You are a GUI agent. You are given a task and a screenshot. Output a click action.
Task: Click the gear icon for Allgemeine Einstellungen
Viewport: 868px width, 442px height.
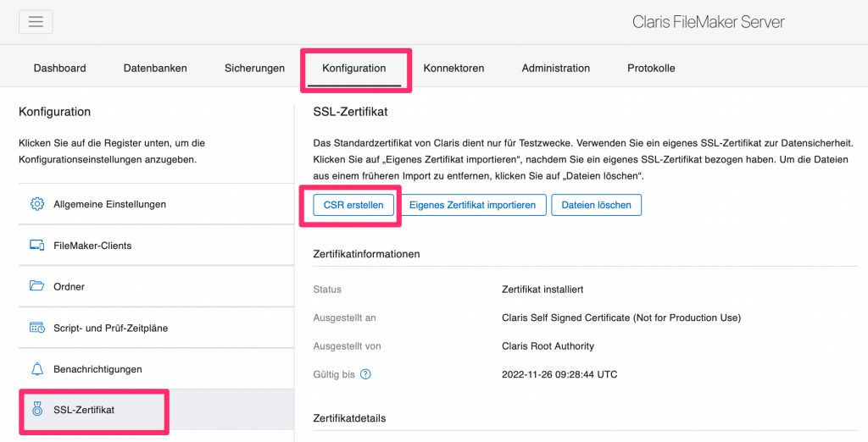click(x=36, y=204)
